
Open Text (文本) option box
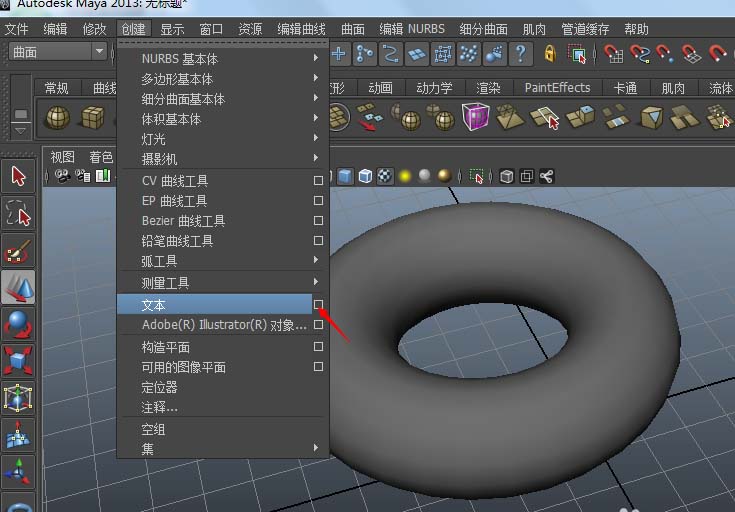pos(318,304)
